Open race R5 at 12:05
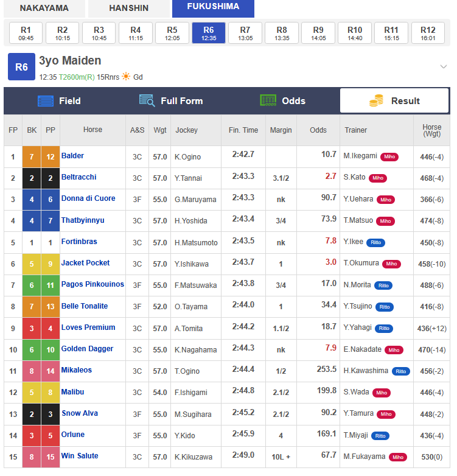Image resolution: width=457 pixels, height=476 pixels. 172,33
